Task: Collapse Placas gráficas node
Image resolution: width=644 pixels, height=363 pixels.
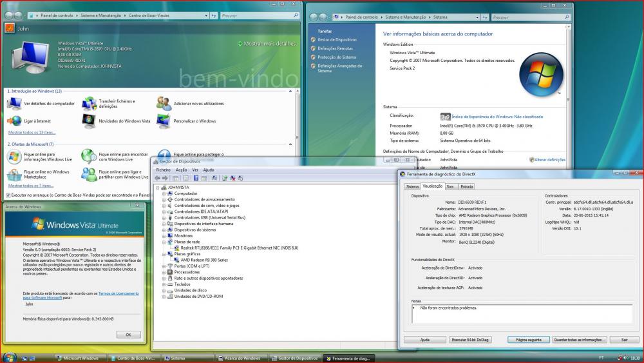Action: pos(164,254)
